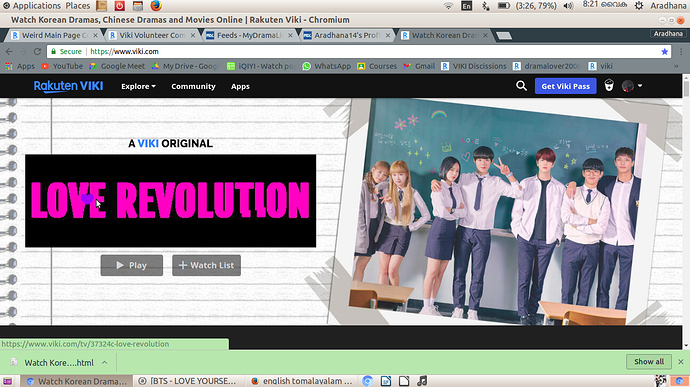Click the bookmark star in the address bar
This screenshot has height=387, width=690.
point(664,52)
